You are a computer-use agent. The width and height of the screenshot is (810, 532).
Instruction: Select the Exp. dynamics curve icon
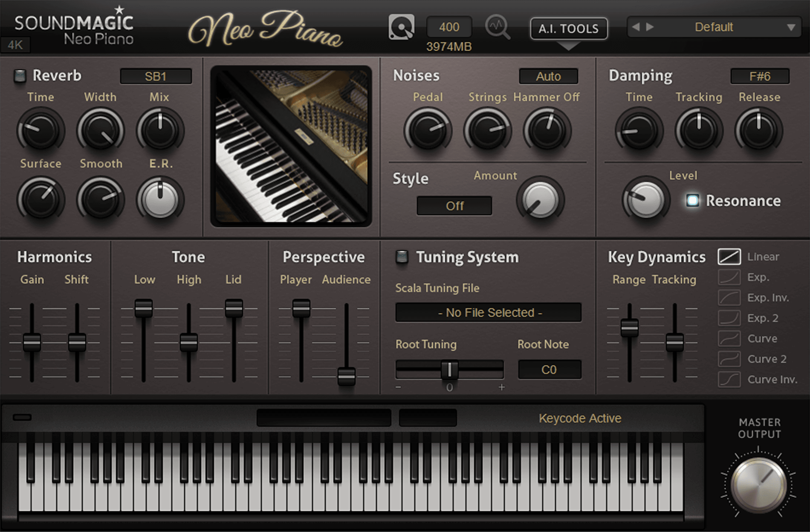729,277
